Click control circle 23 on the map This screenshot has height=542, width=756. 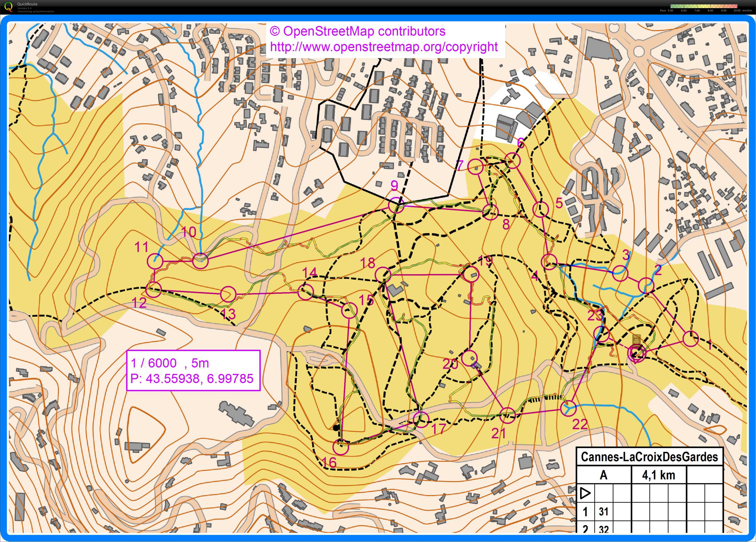pyautogui.click(x=601, y=334)
